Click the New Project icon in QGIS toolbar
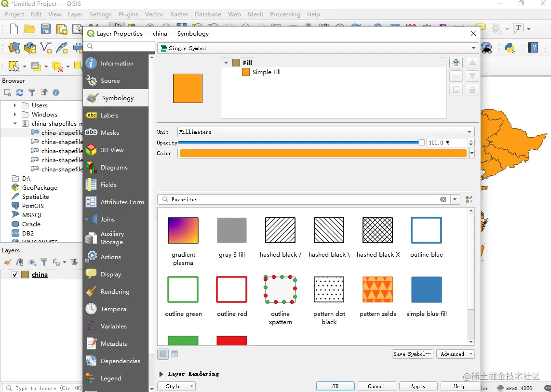This screenshot has width=551, height=392. click(14, 29)
